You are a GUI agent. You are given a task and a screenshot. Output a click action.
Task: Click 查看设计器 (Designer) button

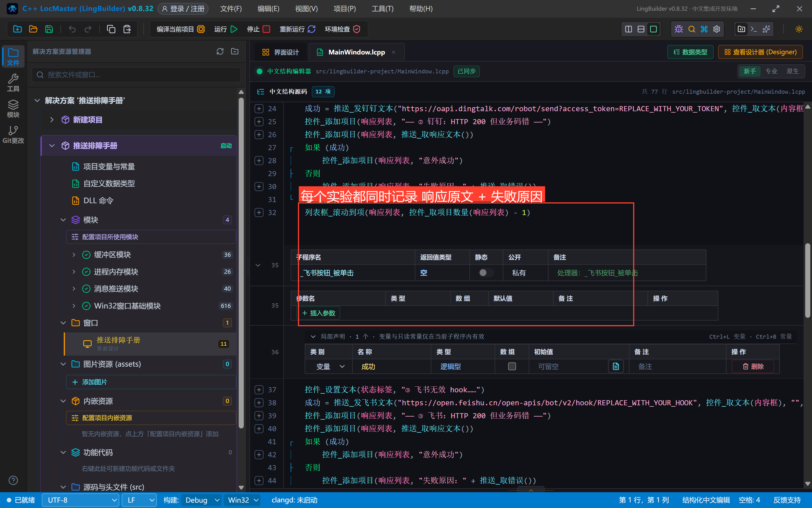pos(760,52)
